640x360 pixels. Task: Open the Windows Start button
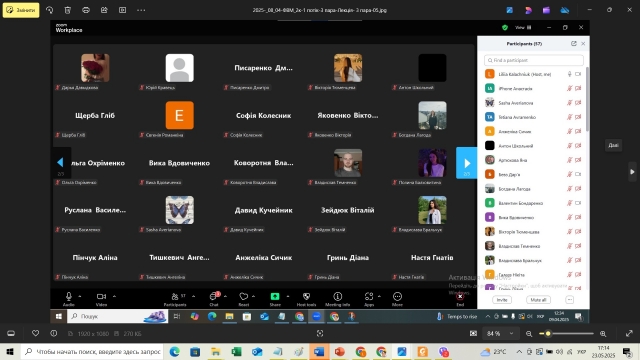click(x=10, y=351)
